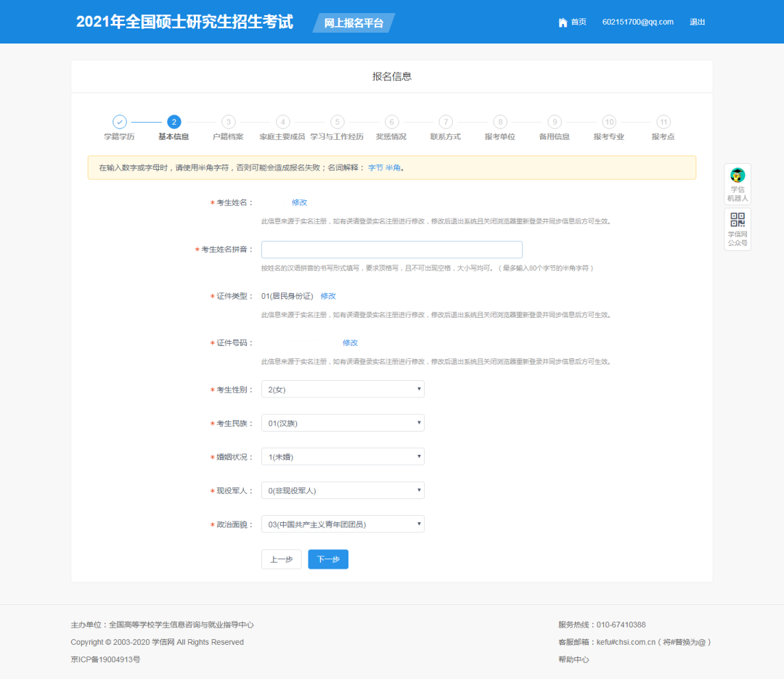
Task: Click 修改 beside 证件类型
Action: tap(328, 295)
